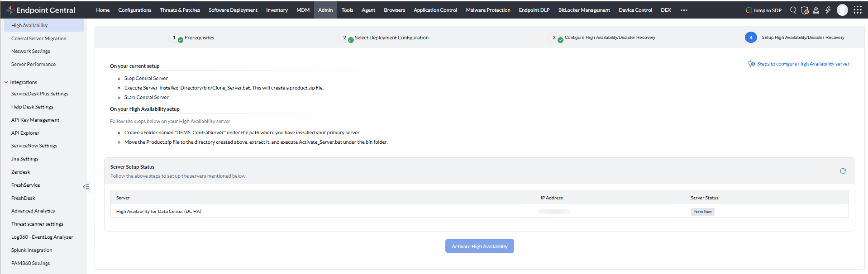The height and width of the screenshot is (274, 868).
Task: Click the blurred IP address cell
Action: tap(554, 212)
